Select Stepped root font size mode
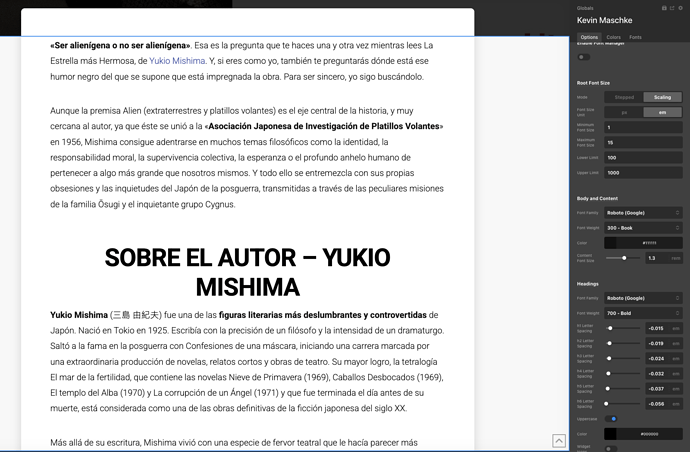Viewport: 690px width, 452px height. 624,97
